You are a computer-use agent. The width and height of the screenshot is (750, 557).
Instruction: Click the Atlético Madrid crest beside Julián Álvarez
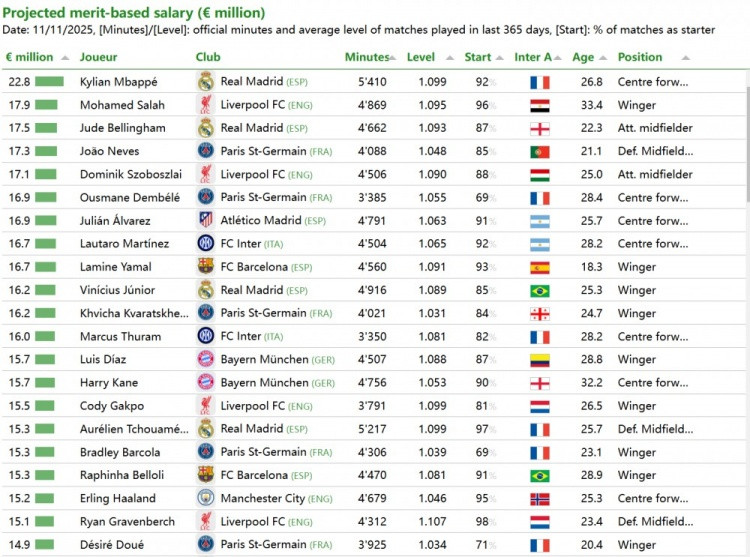point(206,220)
